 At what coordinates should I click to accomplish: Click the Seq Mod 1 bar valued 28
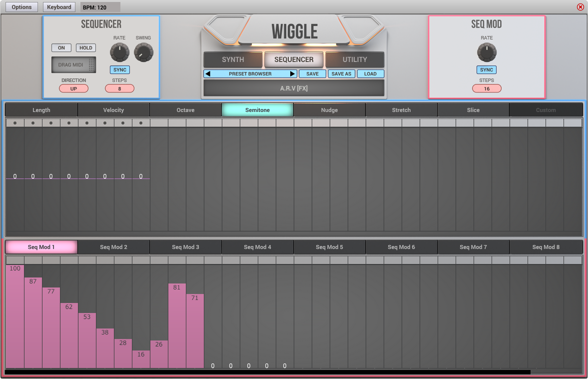point(123,353)
